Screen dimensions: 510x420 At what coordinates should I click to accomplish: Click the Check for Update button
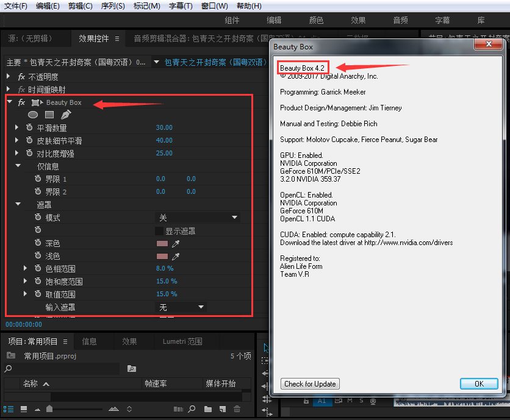coord(309,383)
